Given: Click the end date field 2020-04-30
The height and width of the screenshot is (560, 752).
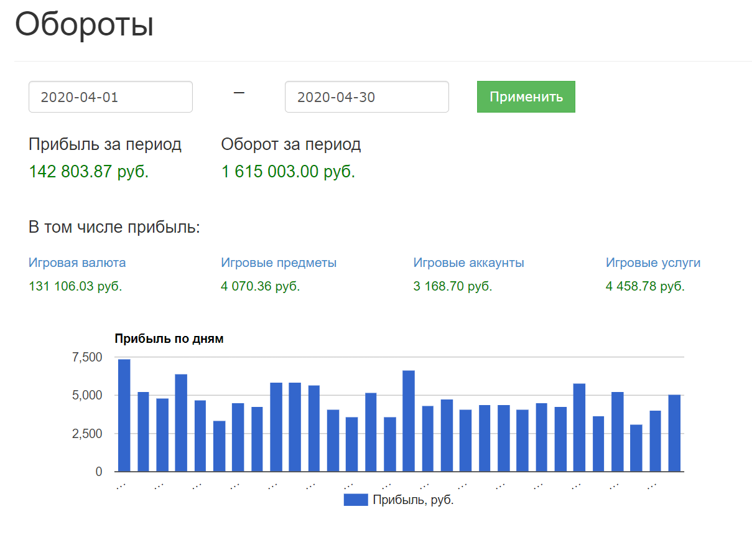Looking at the screenshot, I should [366, 97].
